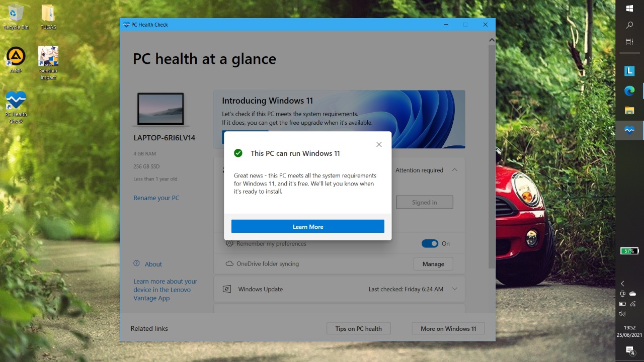
Task: Click the Meet Now tray icon
Action: (x=622, y=294)
